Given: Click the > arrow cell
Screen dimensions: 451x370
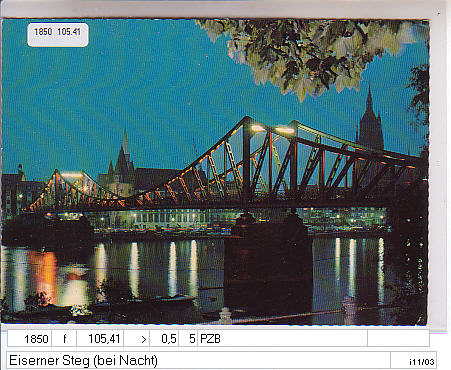Looking at the screenshot, I should tap(137, 339).
